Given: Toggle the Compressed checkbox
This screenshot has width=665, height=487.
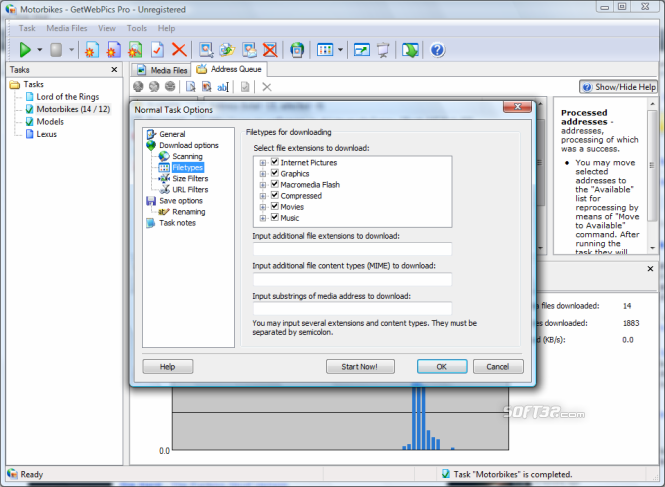Looking at the screenshot, I should click(x=275, y=195).
